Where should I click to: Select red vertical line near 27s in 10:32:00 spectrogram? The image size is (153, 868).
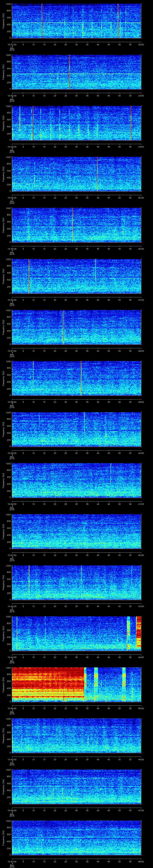click(69, 72)
